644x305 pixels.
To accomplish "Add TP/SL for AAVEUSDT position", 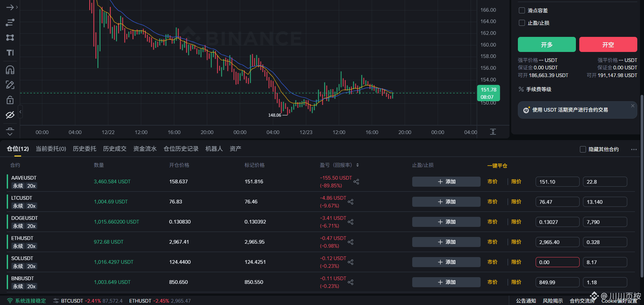I will [x=446, y=182].
